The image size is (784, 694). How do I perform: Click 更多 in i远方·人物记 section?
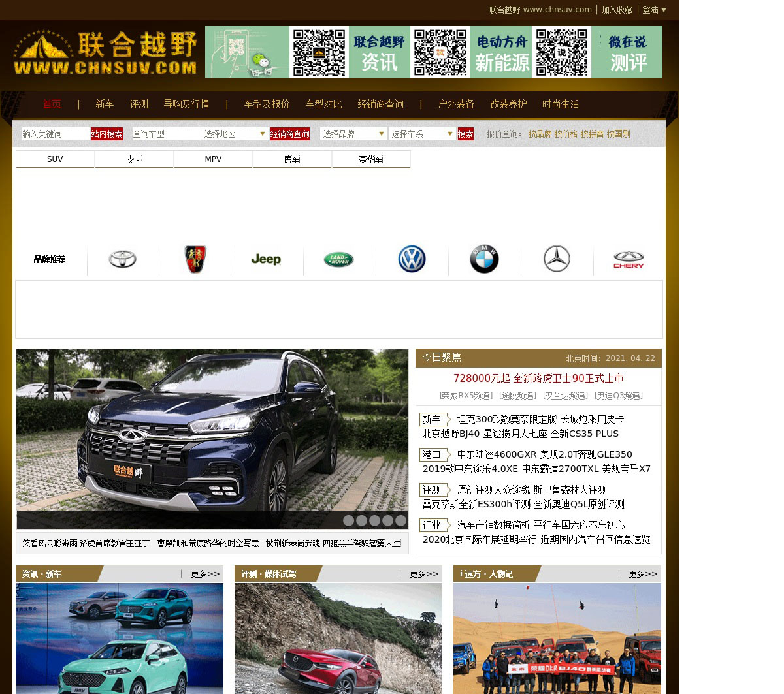[643, 574]
